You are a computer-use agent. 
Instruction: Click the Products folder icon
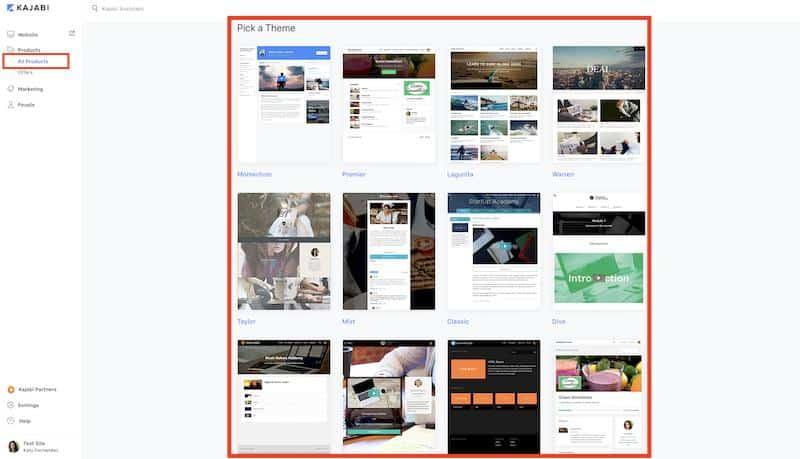[x=11, y=49]
